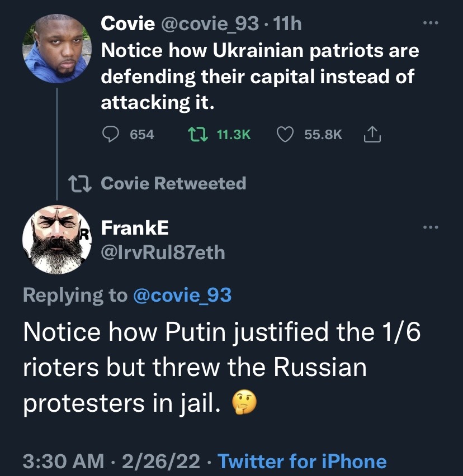The image size is (463, 476).
Task: Select the Covie Retweeted label
Action: (x=173, y=183)
